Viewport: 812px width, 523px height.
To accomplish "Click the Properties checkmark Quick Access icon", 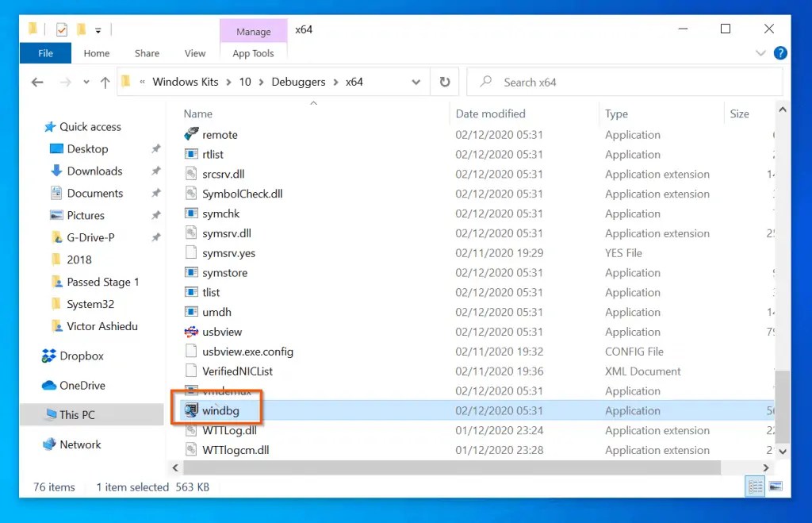I will click(x=60, y=29).
